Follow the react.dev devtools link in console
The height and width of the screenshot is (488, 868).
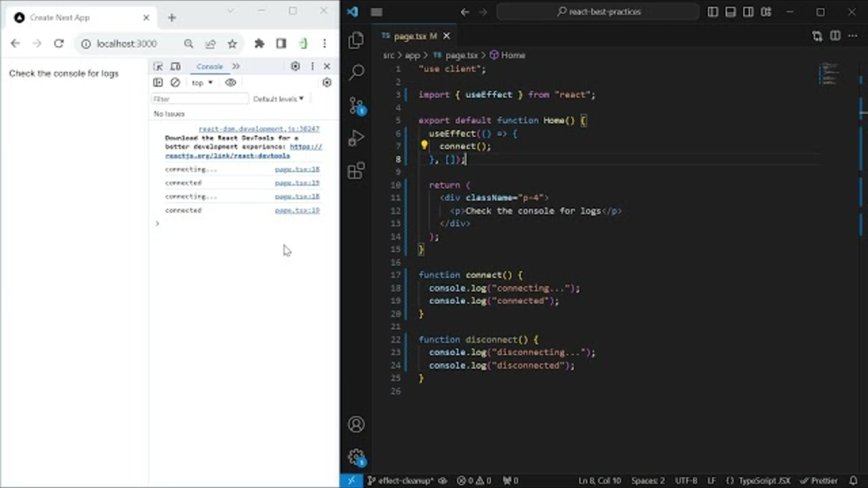[x=227, y=155]
